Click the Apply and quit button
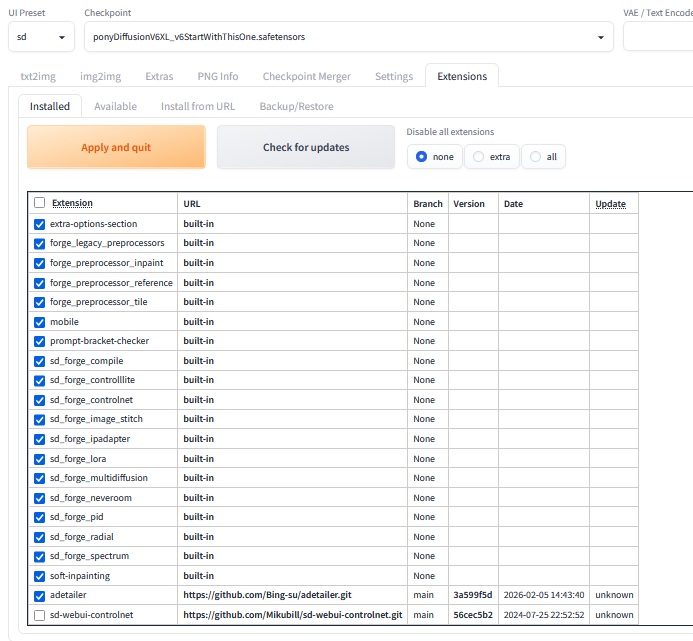Viewport: 693px width, 641px height. tap(116, 147)
